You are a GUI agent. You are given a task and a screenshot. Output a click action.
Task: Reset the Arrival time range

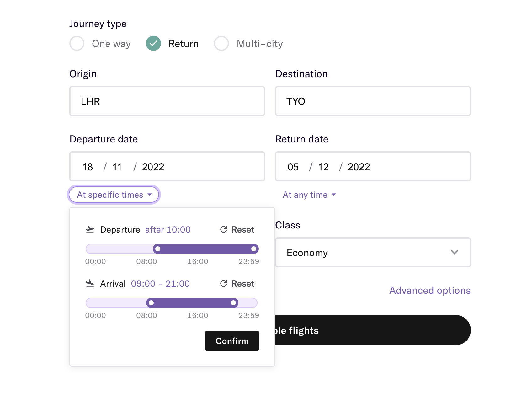pyautogui.click(x=237, y=284)
